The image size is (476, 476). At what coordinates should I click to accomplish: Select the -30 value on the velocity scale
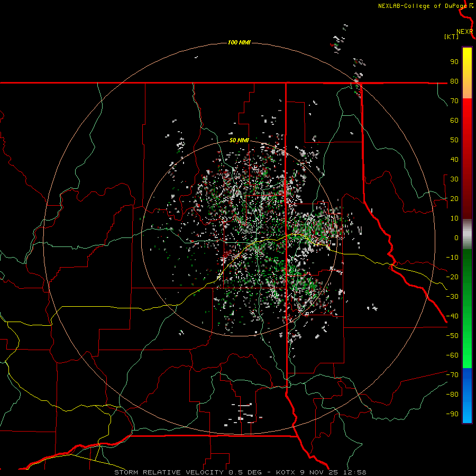click(x=452, y=297)
